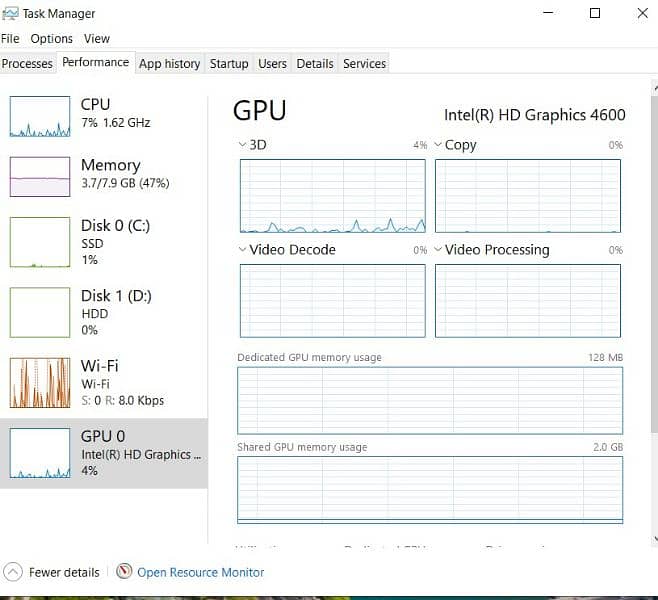The height and width of the screenshot is (600, 658).
Task: Open the File menu
Action: [10, 39]
